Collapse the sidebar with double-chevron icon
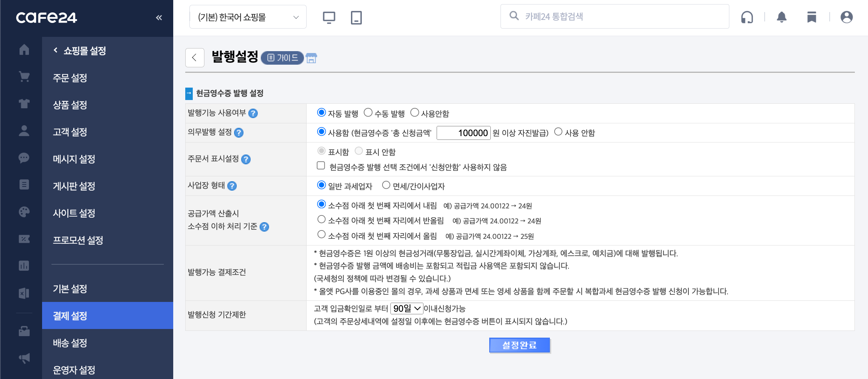Screen dimensions: 868x379 tap(159, 18)
